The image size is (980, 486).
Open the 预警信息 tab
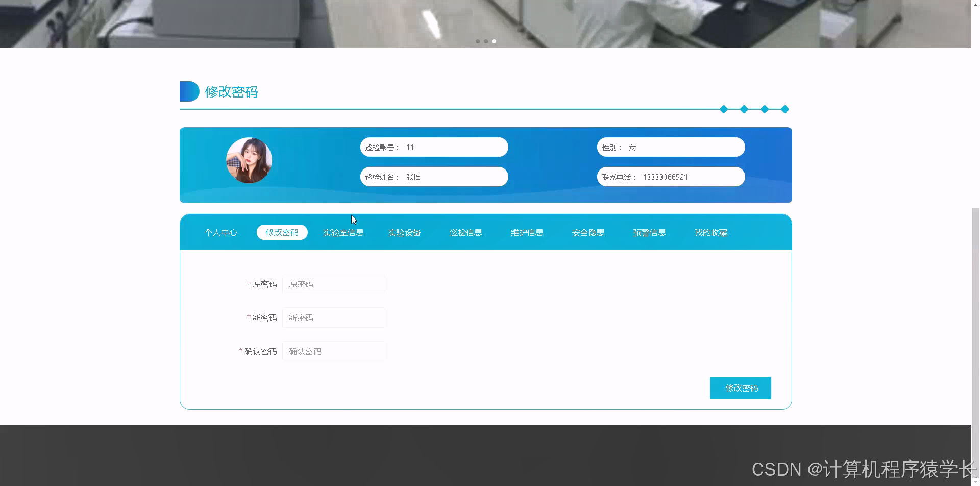coord(650,232)
